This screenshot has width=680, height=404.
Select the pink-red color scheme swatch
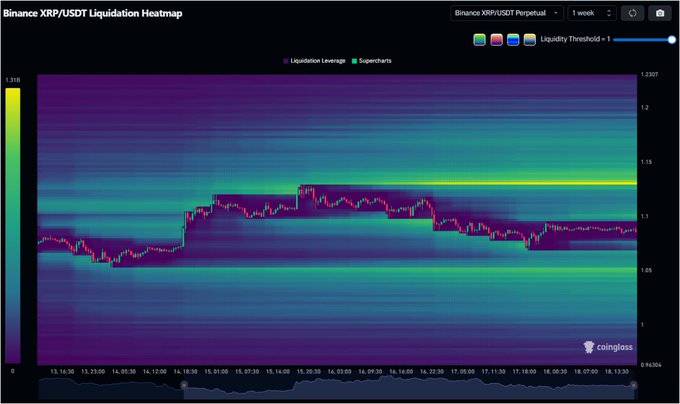click(x=496, y=39)
